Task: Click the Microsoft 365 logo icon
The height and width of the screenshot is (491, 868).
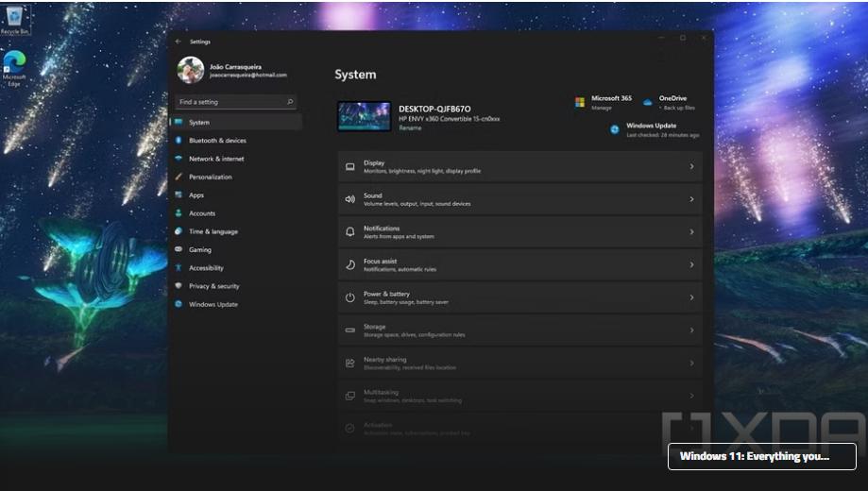Action: 580,102
